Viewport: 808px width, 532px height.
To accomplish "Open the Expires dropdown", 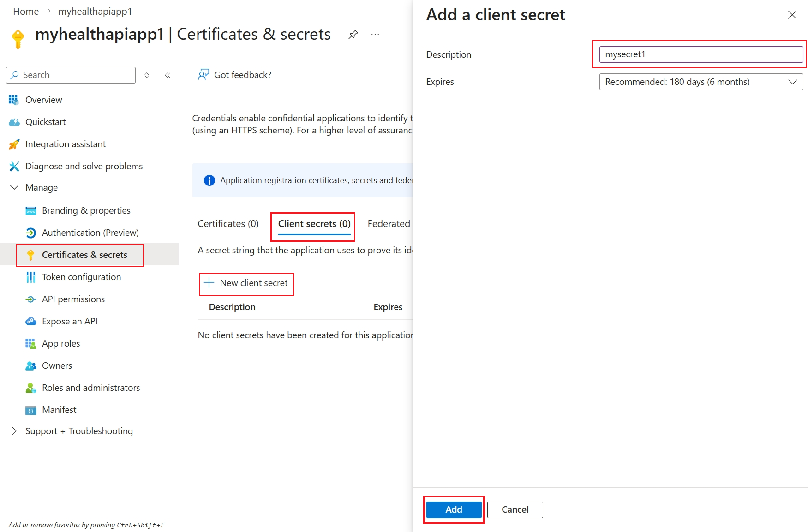I will click(700, 82).
